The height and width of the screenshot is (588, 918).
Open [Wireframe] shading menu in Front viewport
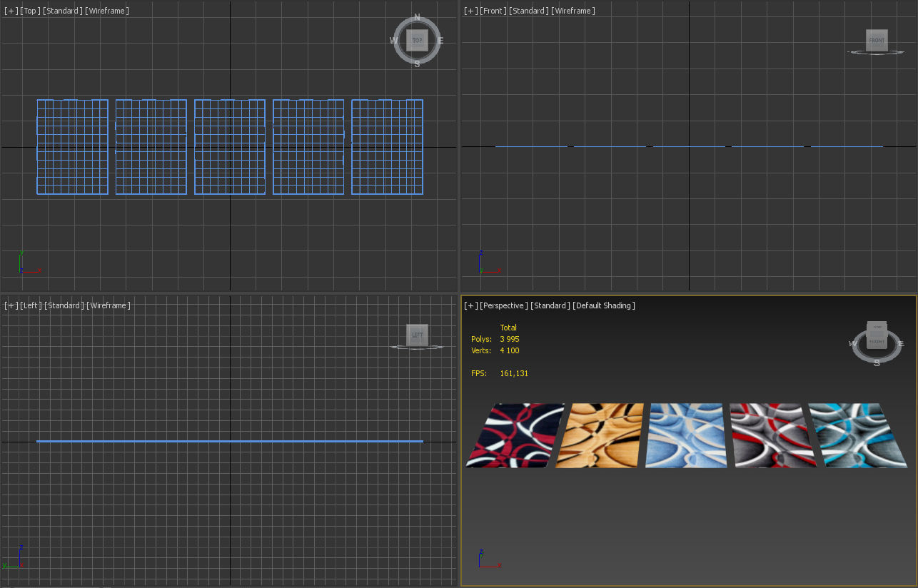tap(573, 11)
